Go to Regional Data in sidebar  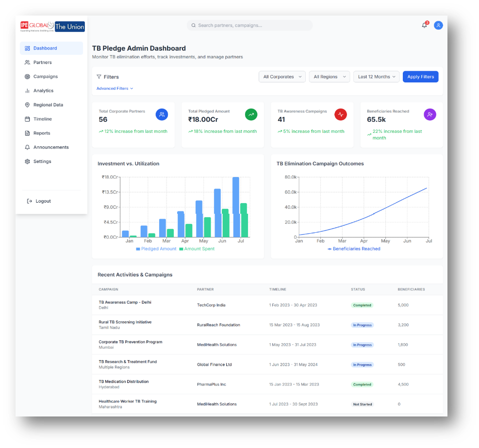(x=48, y=105)
